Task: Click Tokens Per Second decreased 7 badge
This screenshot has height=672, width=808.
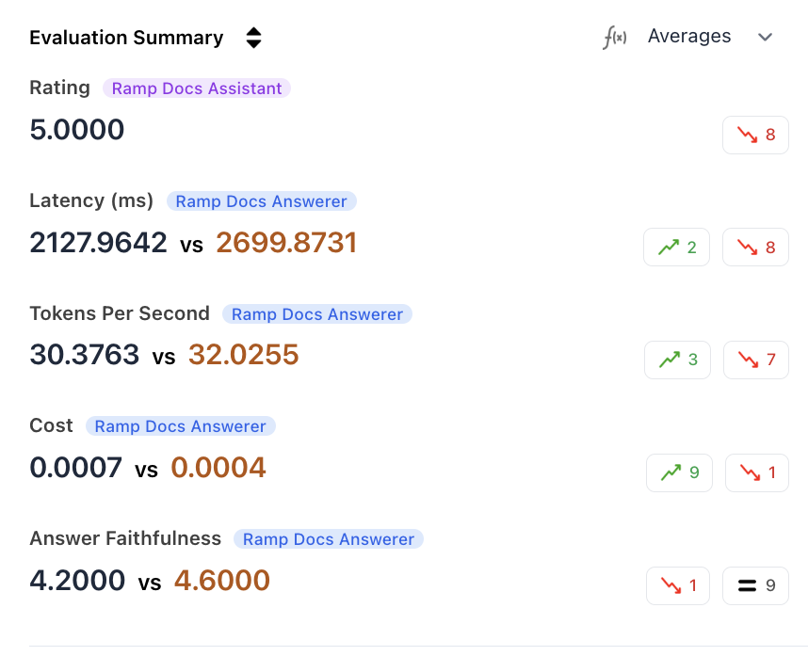Action: (x=756, y=360)
